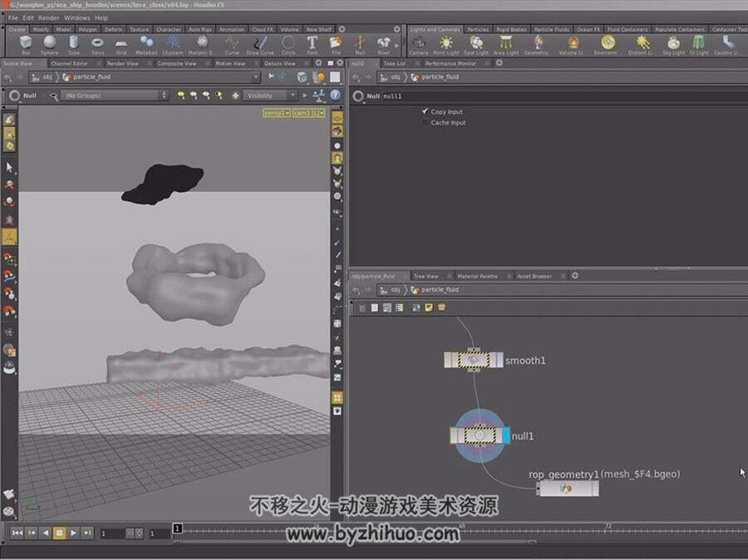Screen dimensions: 748x560
Task: Select the Tube shelf tool
Action: (x=73, y=46)
